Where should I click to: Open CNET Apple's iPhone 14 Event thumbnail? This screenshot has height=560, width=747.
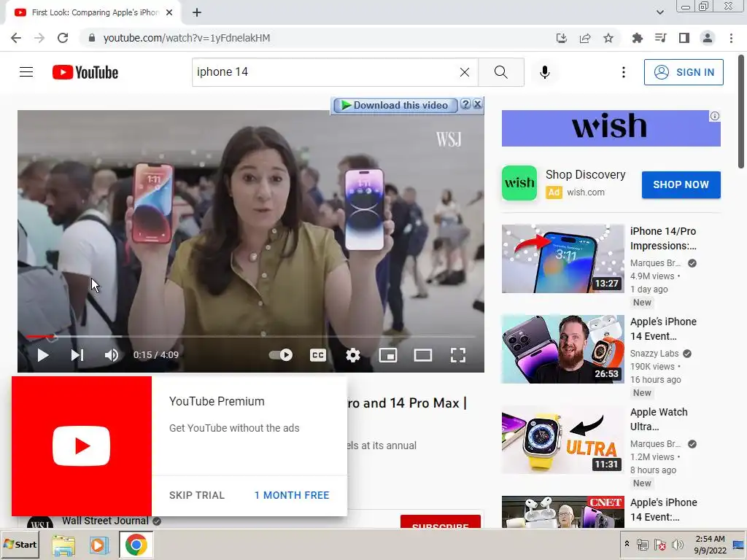(x=562, y=511)
